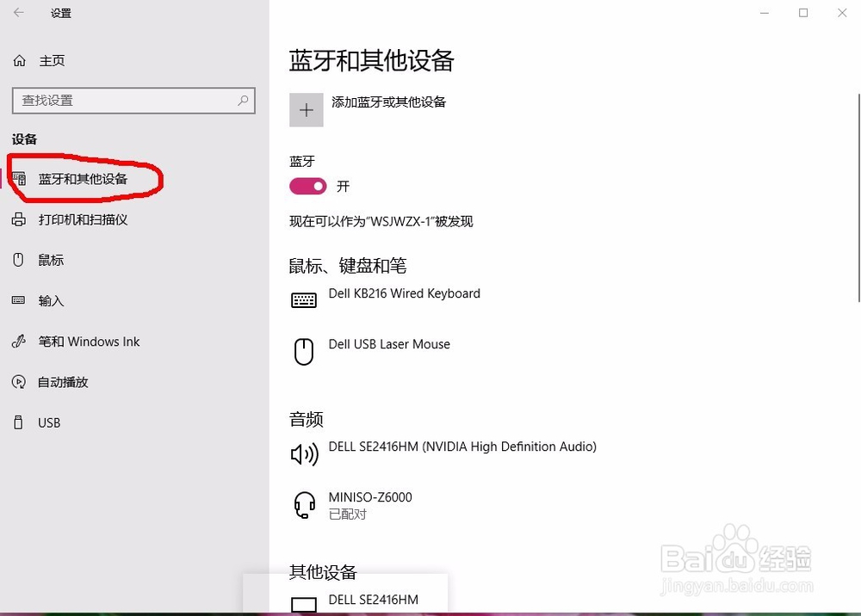The image size is (861, 616).
Task: Click the speaker icon for DELL SE2416HM audio device
Action: pyautogui.click(x=304, y=453)
